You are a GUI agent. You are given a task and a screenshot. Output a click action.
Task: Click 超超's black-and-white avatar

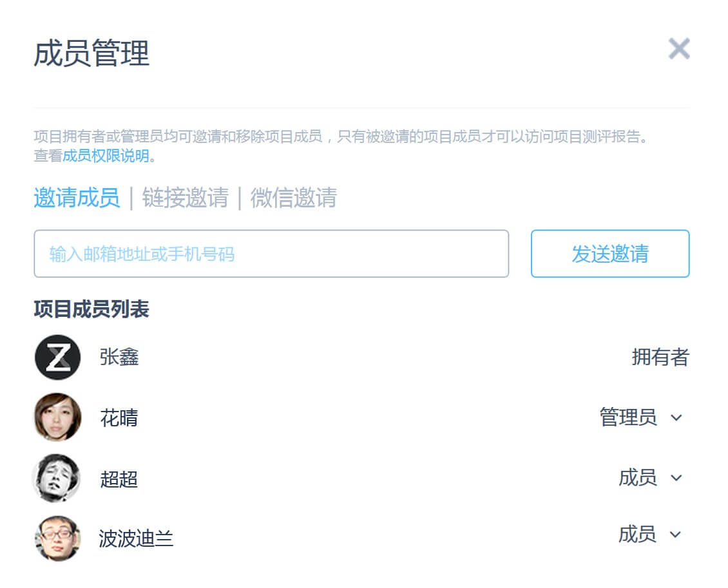(x=57, y=478)
